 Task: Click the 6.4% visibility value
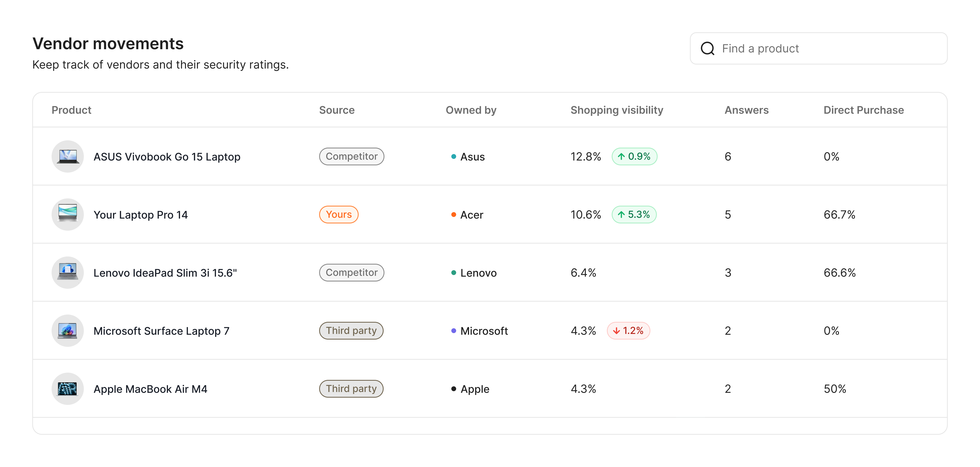(x=583, y=273)
